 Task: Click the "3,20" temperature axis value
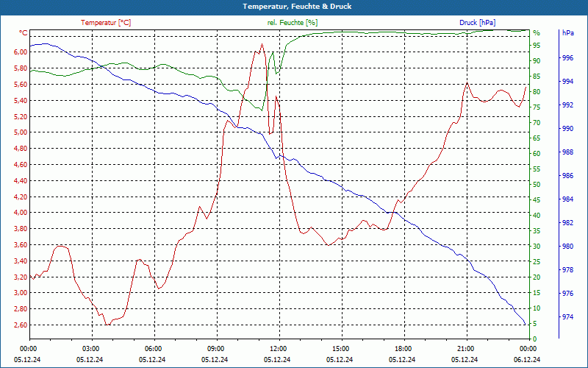pyautogui.click(x=21, y=277)
